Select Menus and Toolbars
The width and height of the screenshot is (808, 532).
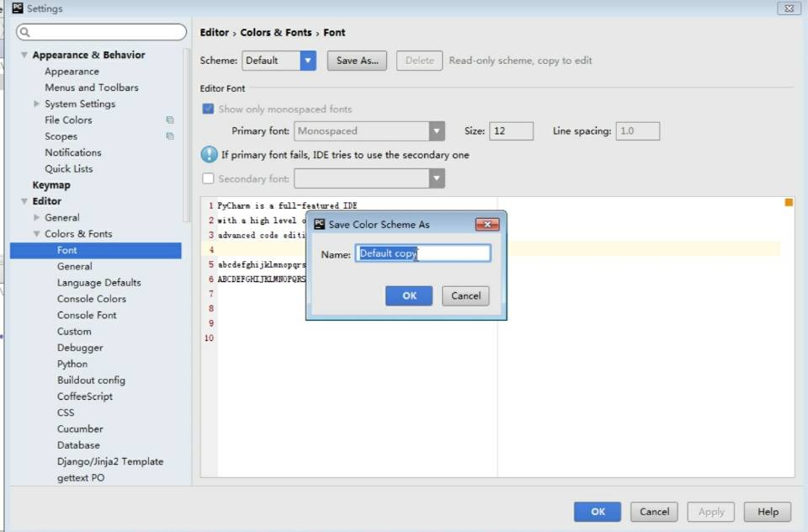pyautogui.click(x=92, y=88)
